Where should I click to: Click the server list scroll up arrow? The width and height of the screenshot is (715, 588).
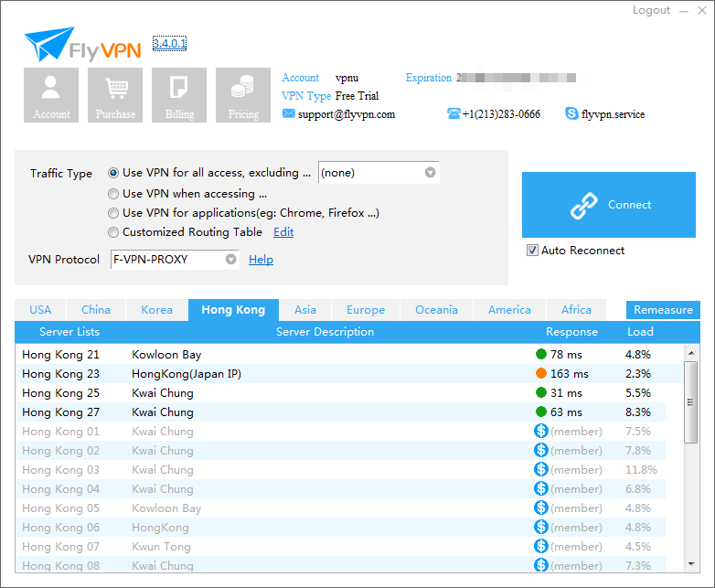coord(691,353)
